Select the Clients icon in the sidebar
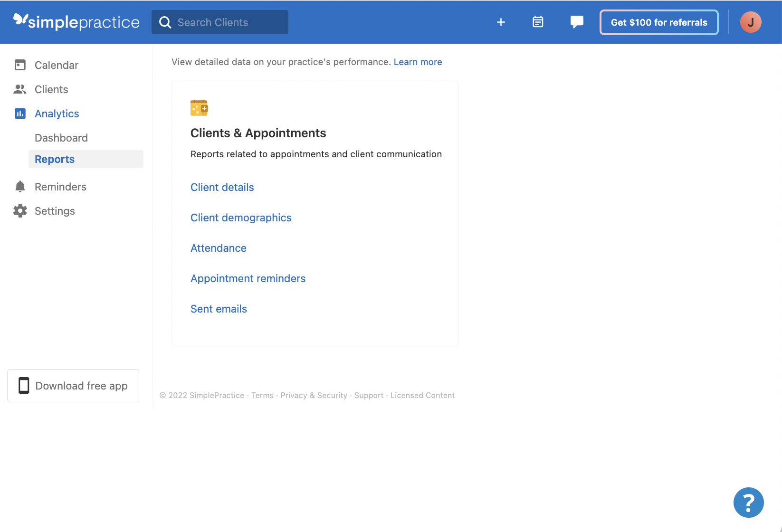 click(20, 89)
